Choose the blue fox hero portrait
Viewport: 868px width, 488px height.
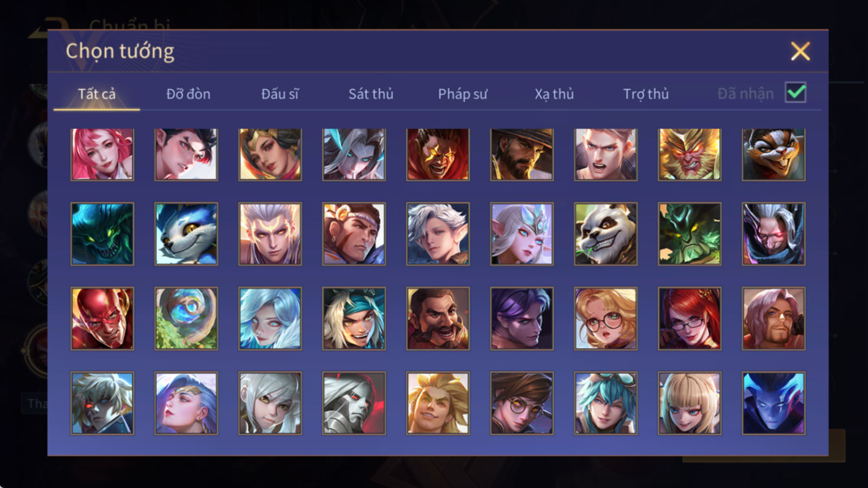click(x=186, y=234)
